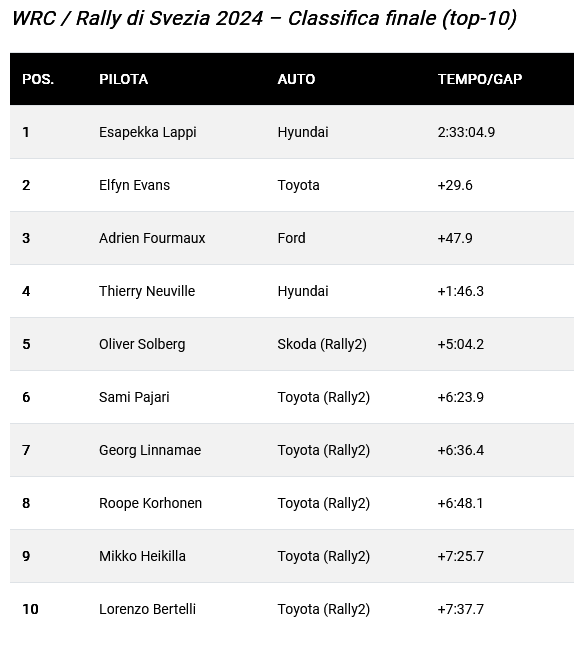Select the Elfyn Evans driver name

pos(134,185)
